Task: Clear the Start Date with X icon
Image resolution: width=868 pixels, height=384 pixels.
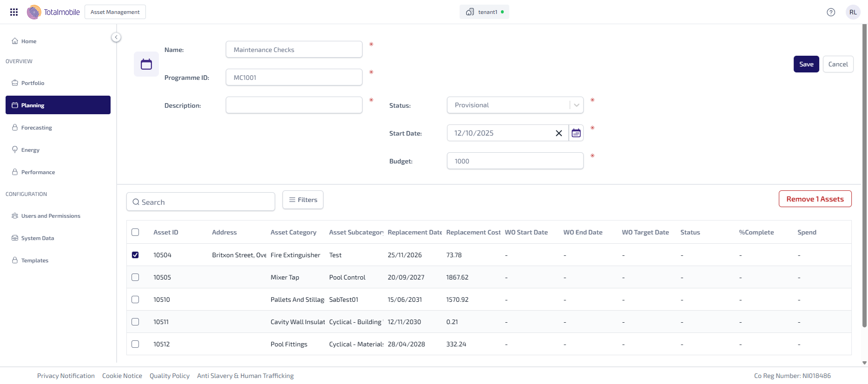Action: (x=559, y=133)
